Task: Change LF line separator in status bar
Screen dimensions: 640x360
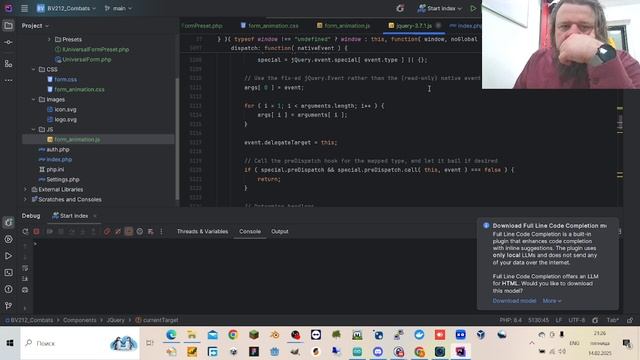Action: [x=559, y=320]
